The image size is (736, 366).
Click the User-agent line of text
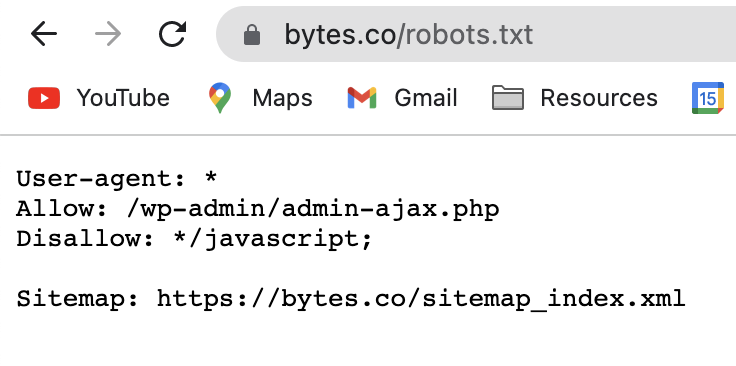coord(117,179)
